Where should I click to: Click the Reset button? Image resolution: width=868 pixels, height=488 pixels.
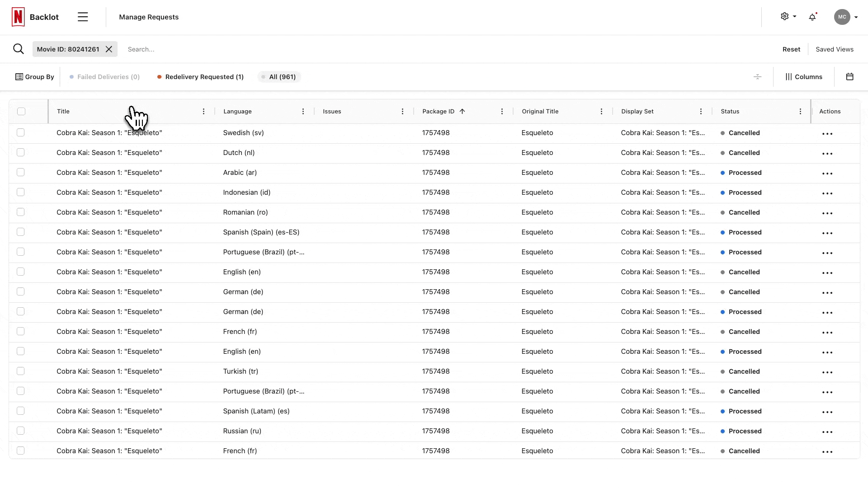coord(791,49)
